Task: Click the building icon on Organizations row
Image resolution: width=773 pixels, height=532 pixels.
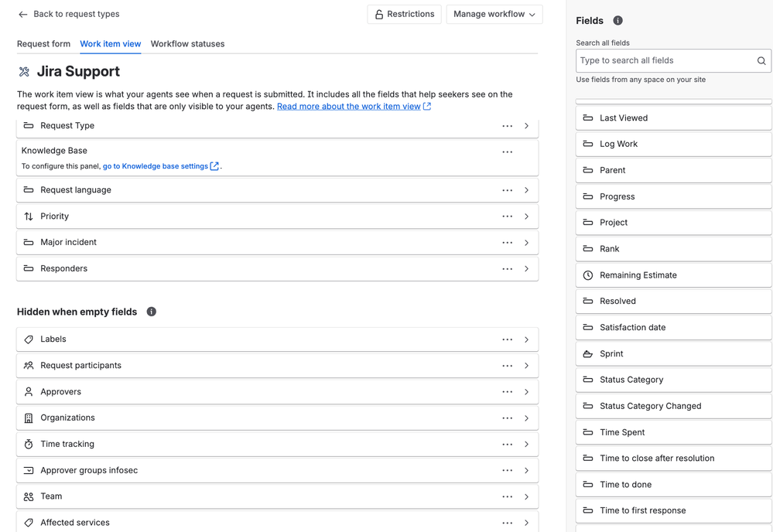Action: click(29, 418)
